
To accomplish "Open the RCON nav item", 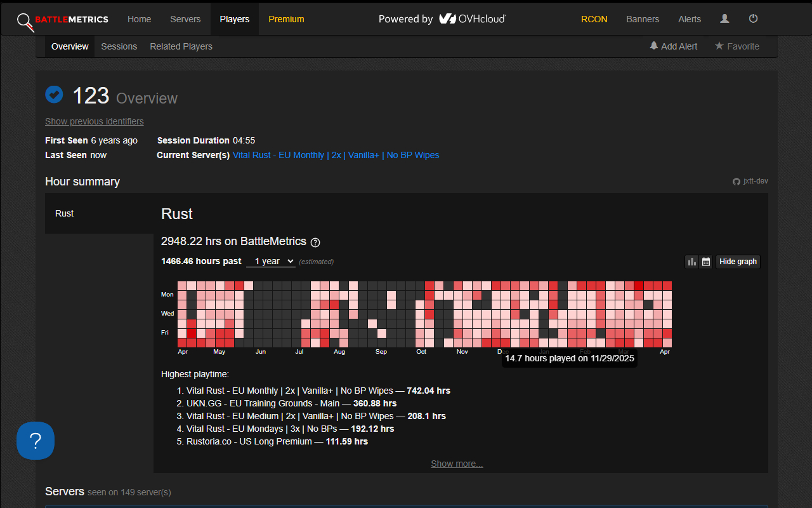I will point(594,19).
